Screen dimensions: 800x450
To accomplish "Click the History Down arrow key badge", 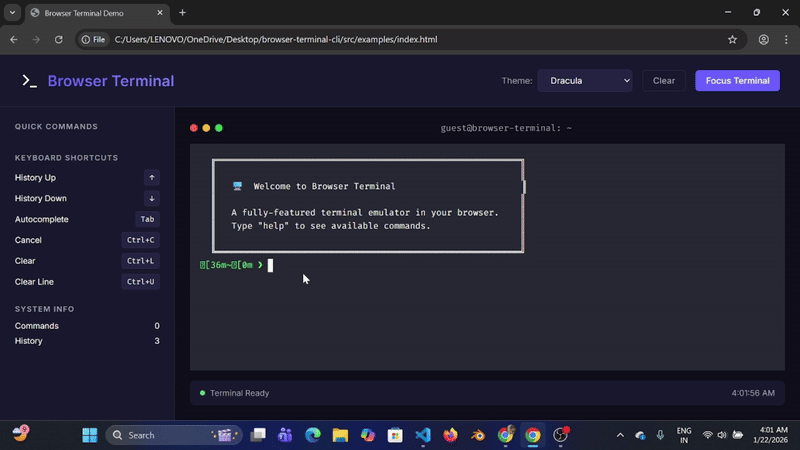I will (x=152, y=198).
